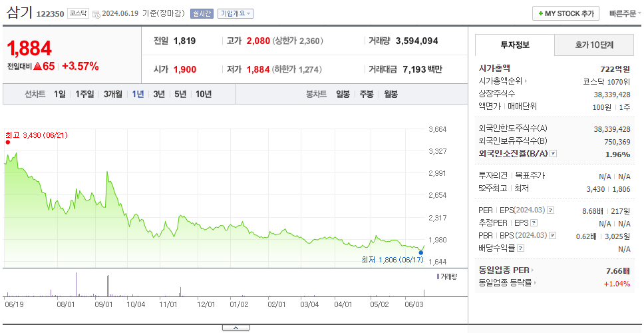
Task: Select the 1주일 line chart period
Action: (84, 94)
